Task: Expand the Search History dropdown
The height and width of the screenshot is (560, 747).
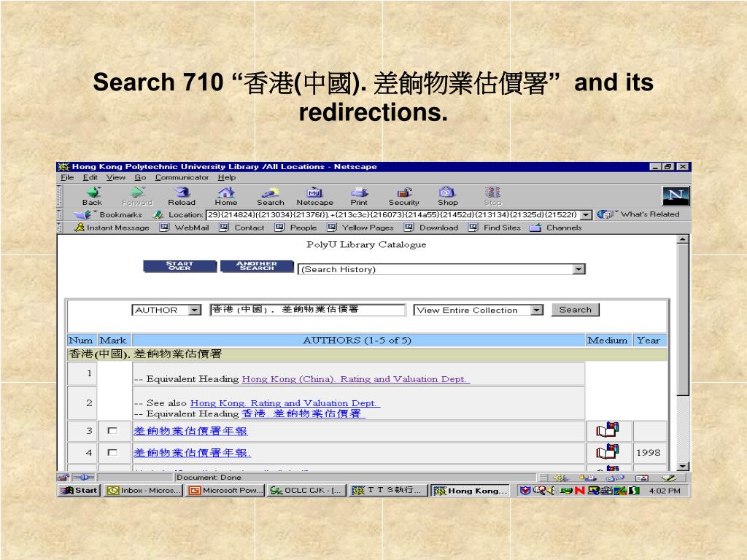Action: tap(578, 270)
